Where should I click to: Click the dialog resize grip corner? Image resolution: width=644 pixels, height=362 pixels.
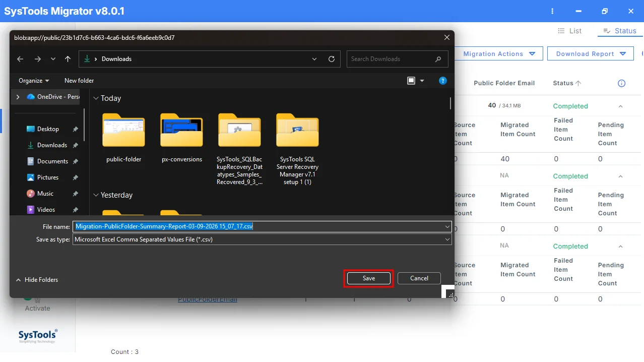coord(450,294)
